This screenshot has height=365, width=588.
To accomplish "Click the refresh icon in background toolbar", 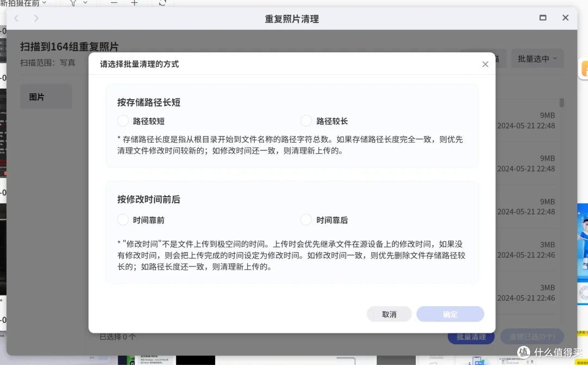I will pyautogui.click(x=162, y=3).
